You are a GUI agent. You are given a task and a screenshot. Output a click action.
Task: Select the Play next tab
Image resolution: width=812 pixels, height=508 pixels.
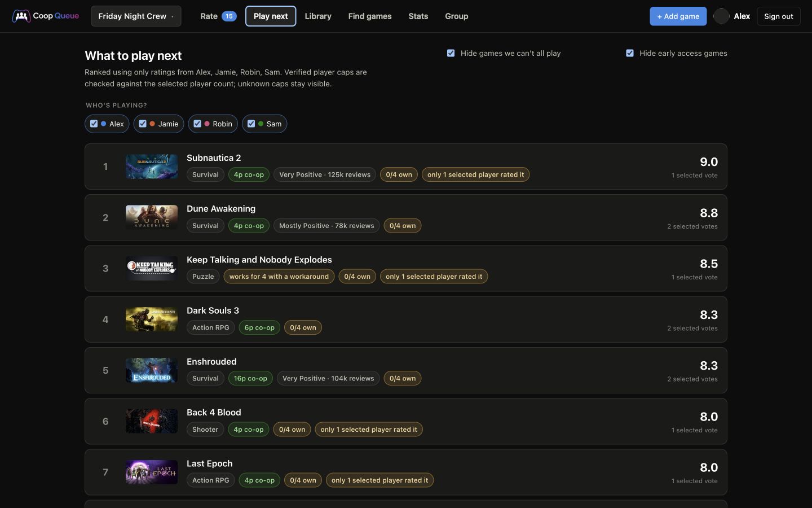click(x=271, y=16)
